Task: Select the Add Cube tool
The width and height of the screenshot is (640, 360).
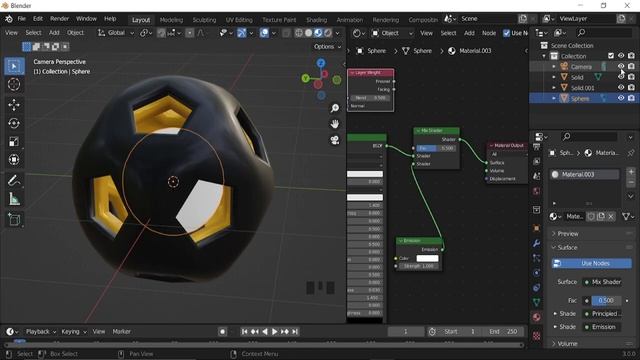Action: (14, 219)
